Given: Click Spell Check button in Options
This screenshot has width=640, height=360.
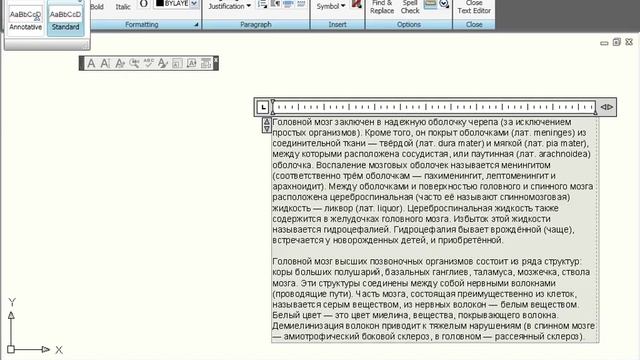Looking at the screenshot, I should 410,7.
